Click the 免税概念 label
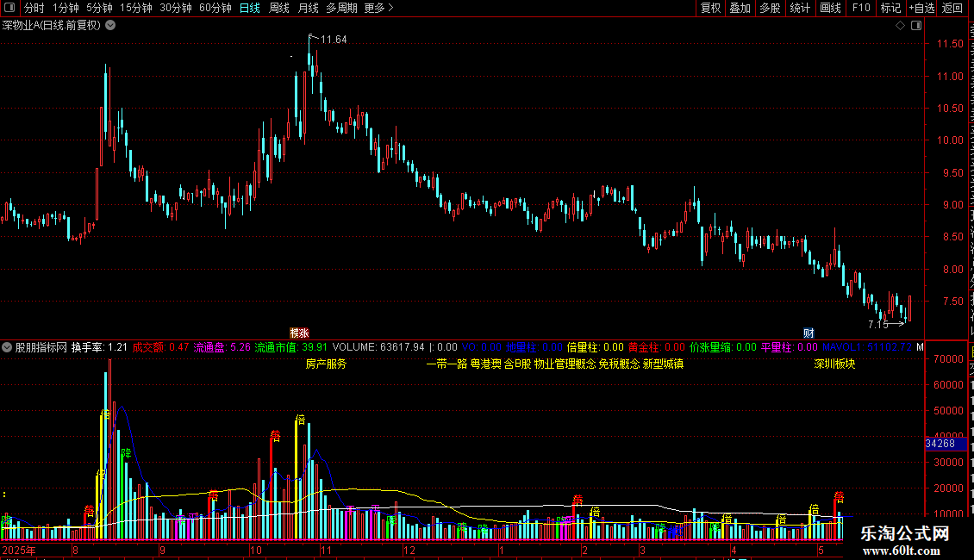Image resolution: width=974 pixels, height=560 pixels. click(619, 364)
